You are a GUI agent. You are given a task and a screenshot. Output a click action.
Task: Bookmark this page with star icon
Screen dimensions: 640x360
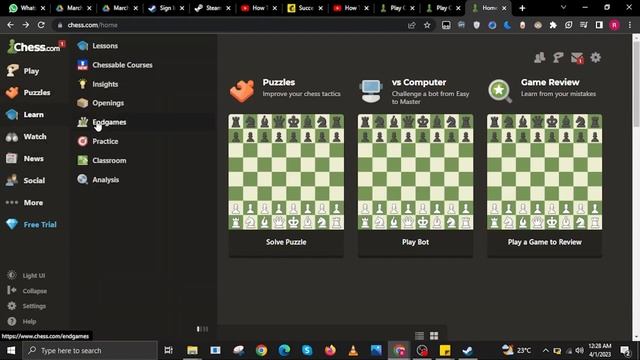click(x=427, y=25)
